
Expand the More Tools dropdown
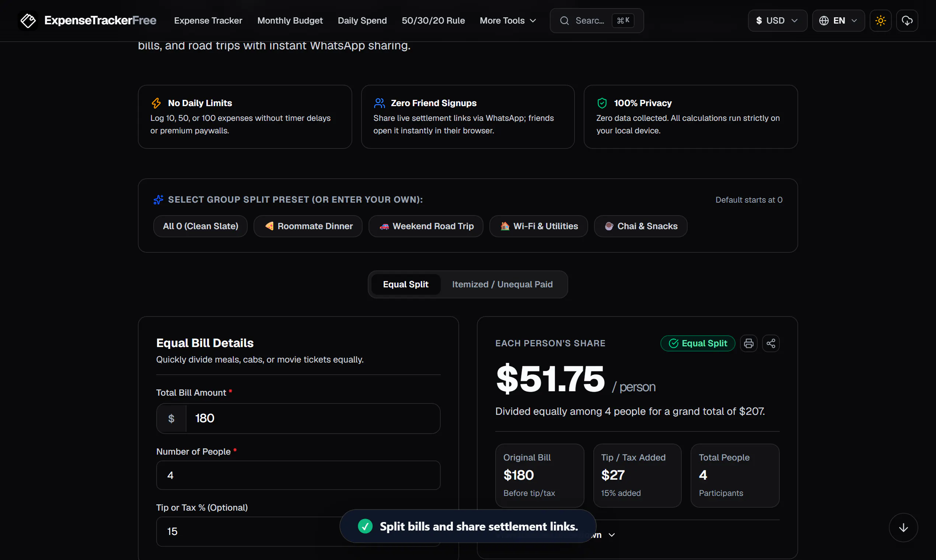(x=508, y=20)
